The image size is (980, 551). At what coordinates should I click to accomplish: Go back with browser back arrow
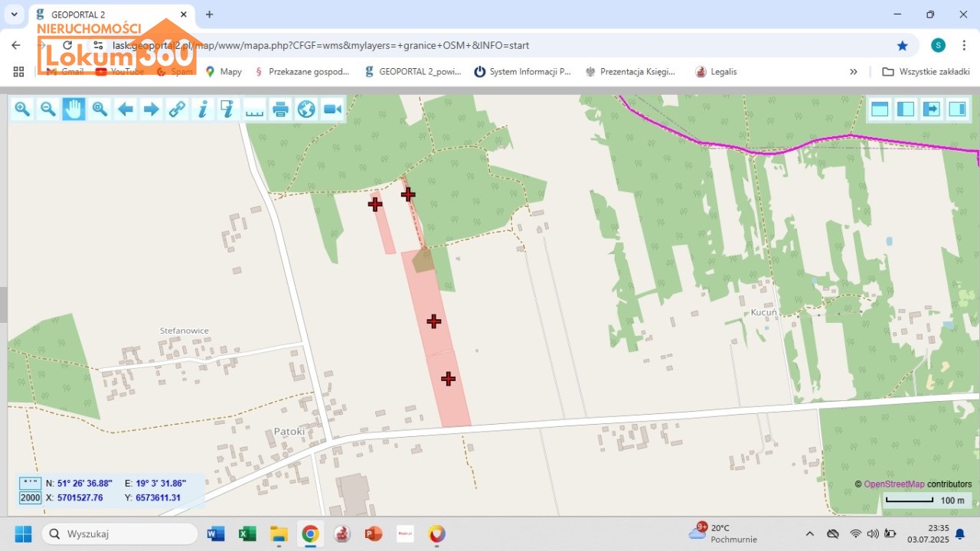pyautogui.click(x=16, y=45)
